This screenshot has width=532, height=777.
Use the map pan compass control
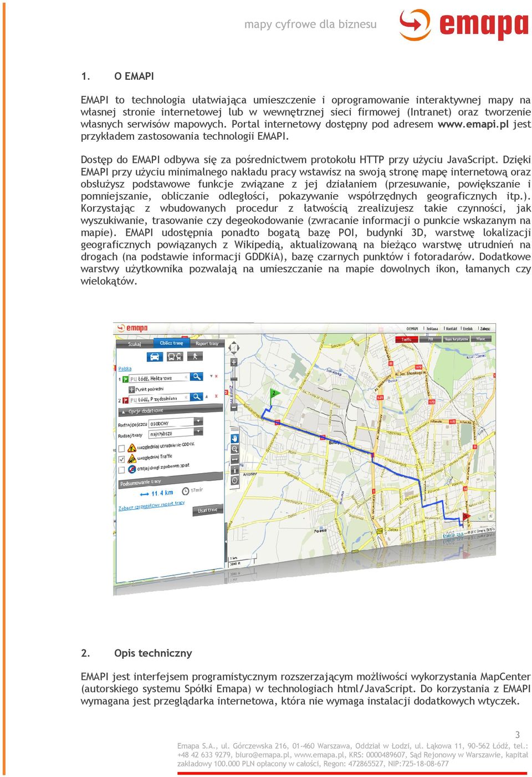pyautogui.click(x=234, y=348)
